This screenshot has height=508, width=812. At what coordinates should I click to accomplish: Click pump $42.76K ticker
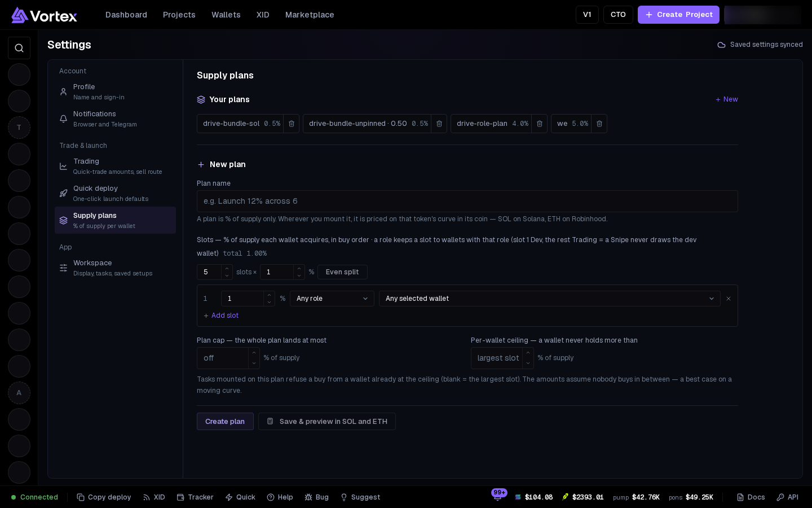coord(636,497)
